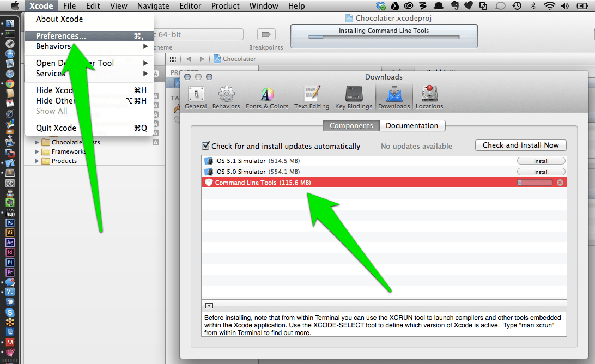Expand the Chocolatier tests folder triangle
Image resolution: width=595 pixels, height=364 pixels.
click(37, 142)
